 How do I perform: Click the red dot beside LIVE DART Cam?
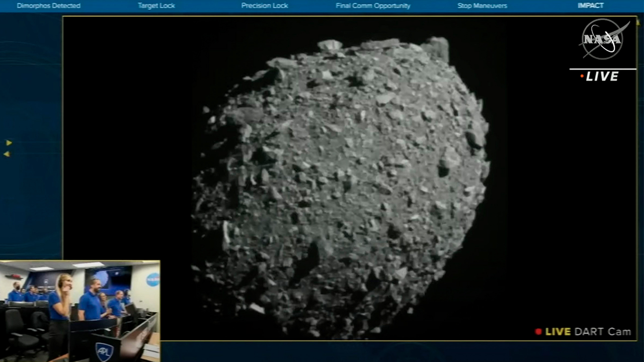(538, 331)
